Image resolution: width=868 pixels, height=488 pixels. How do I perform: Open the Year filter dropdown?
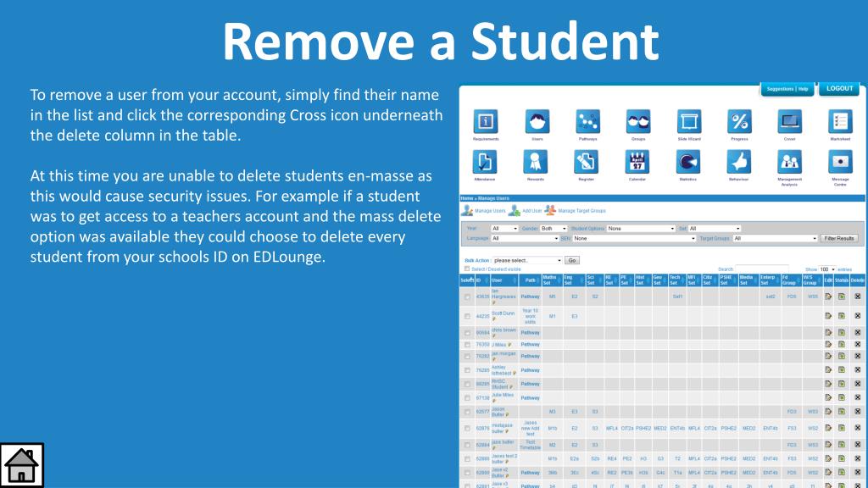pos(504,229)
